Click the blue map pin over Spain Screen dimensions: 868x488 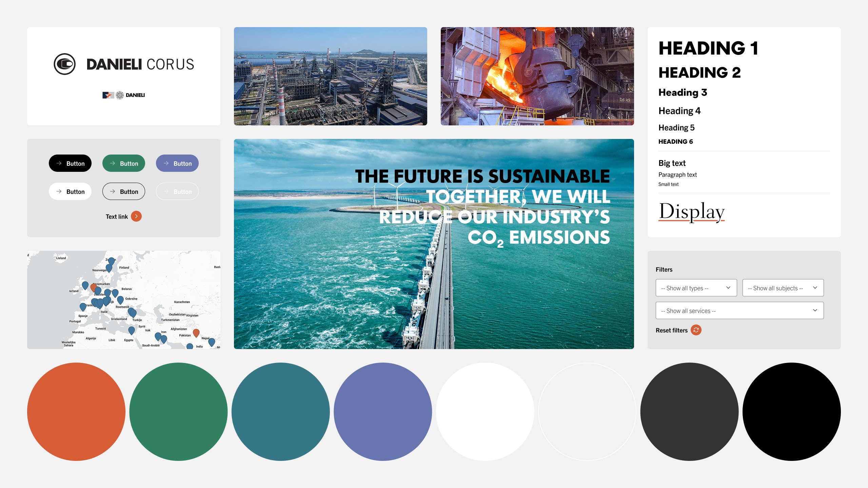[x=83, y=306]
